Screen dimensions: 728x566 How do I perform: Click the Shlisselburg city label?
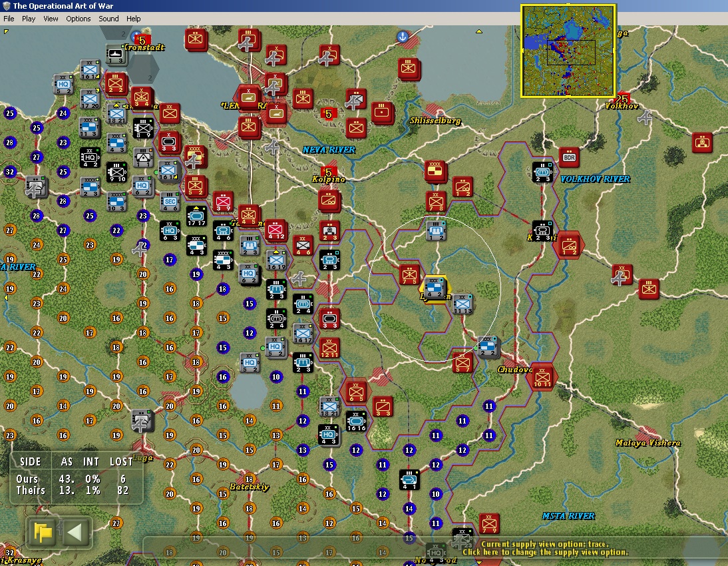click(x=435, y=121)
